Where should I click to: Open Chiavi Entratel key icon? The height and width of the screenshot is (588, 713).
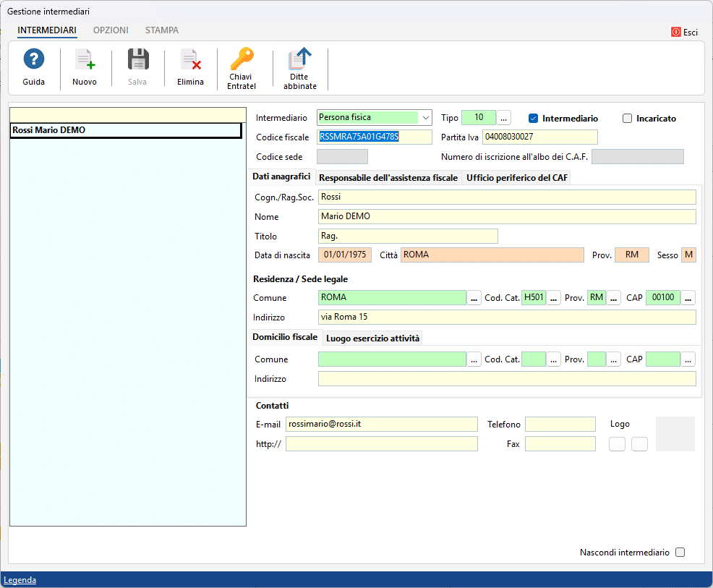click(242, 58)
